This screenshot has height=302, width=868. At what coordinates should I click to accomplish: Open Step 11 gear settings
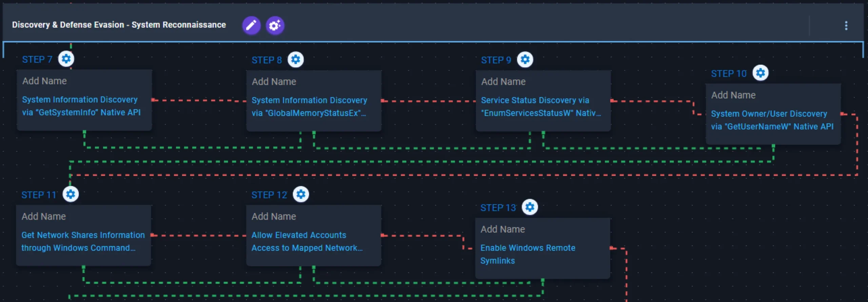[71, 194]
